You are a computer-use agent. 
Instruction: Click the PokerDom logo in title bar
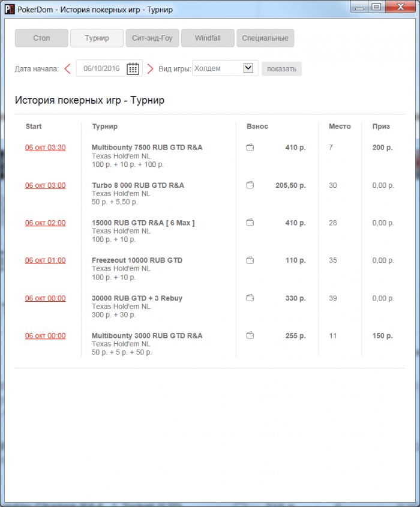click(10, 9)
